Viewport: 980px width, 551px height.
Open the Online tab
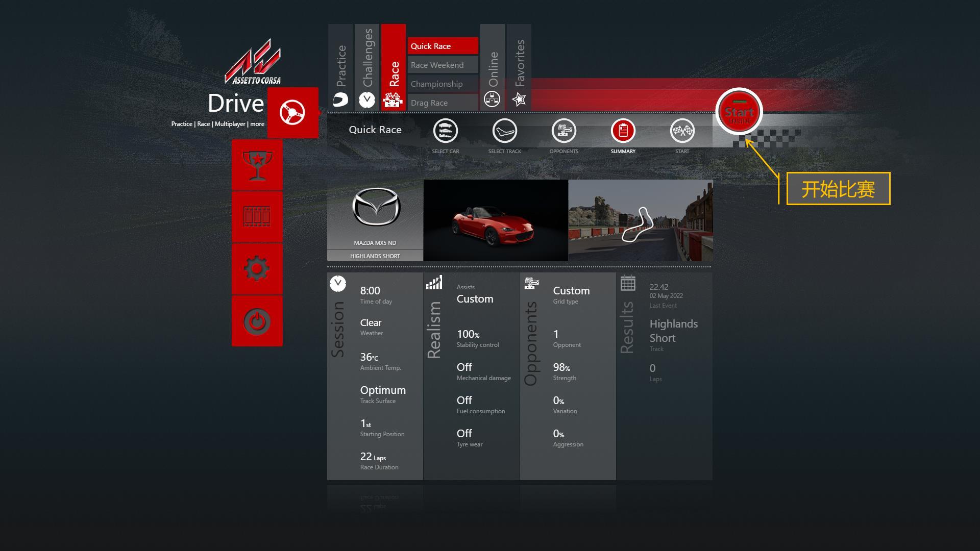pyautogui.click(x=493, y=67)
